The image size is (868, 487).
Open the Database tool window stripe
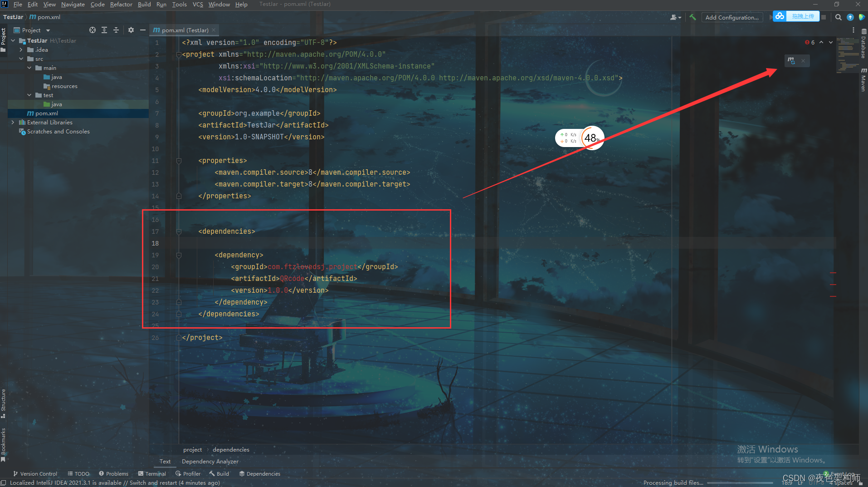click(863, 44)
